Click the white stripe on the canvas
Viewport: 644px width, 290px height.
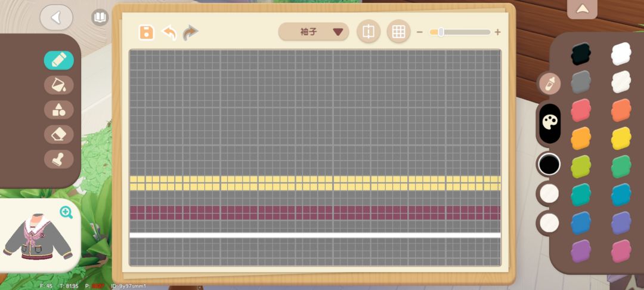315,235
